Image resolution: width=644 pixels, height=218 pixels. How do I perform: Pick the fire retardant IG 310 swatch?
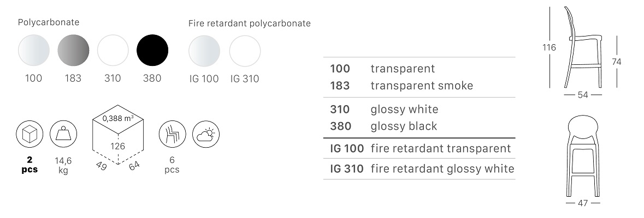point(245,51)
